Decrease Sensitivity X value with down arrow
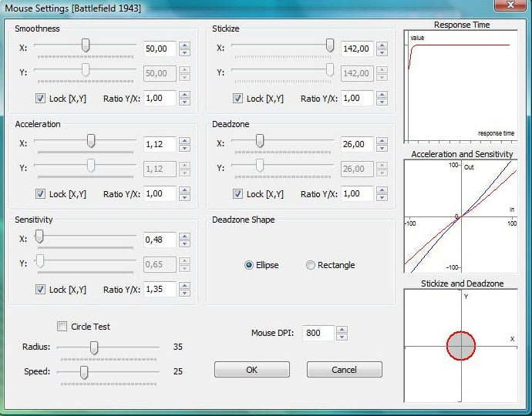The image size is (532, 416). 184,243
